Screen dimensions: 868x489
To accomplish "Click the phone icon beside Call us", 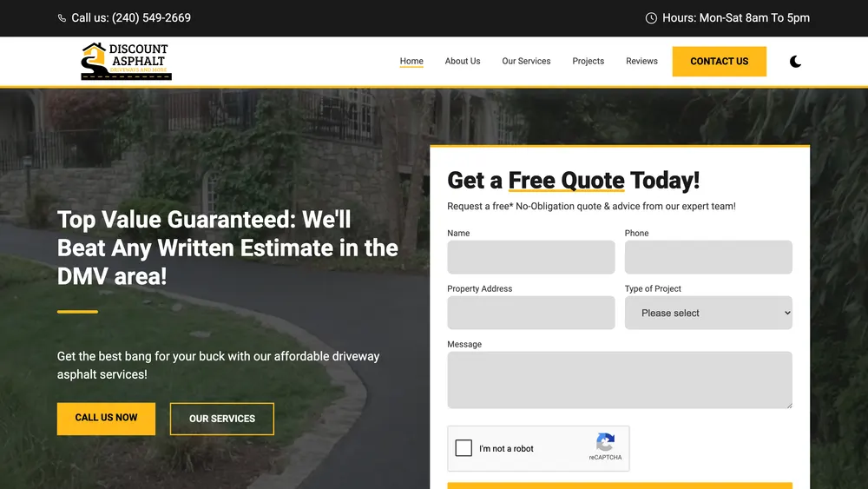I will click(x=62, y=18).
